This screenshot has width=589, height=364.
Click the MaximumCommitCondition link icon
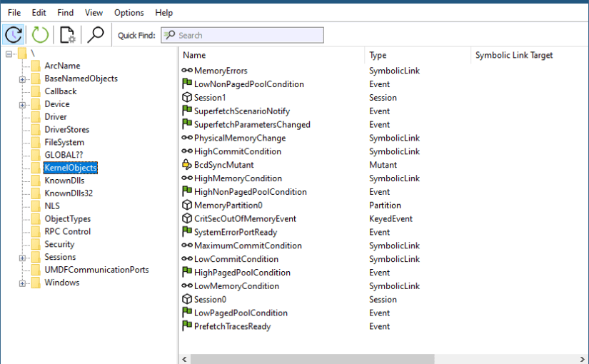[x=187, y=246]
